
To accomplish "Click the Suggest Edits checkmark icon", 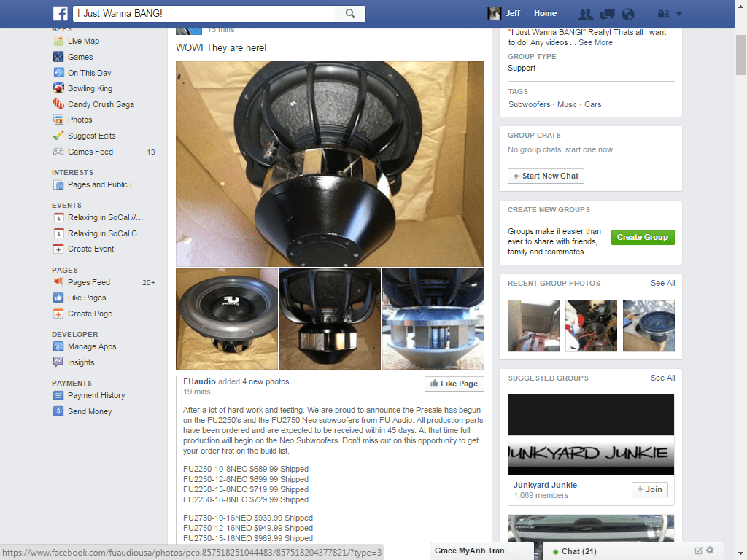I will (58, 136).
